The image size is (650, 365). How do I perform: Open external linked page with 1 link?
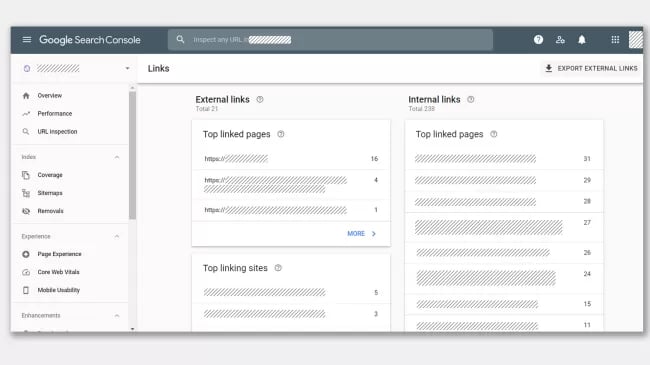coord(291,210)
